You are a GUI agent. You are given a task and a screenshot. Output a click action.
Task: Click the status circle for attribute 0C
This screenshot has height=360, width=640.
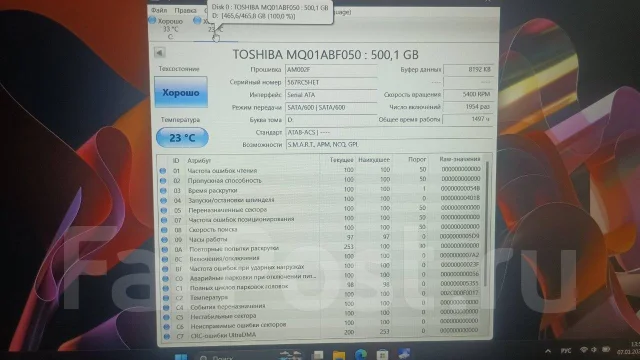tap(165, 259)
